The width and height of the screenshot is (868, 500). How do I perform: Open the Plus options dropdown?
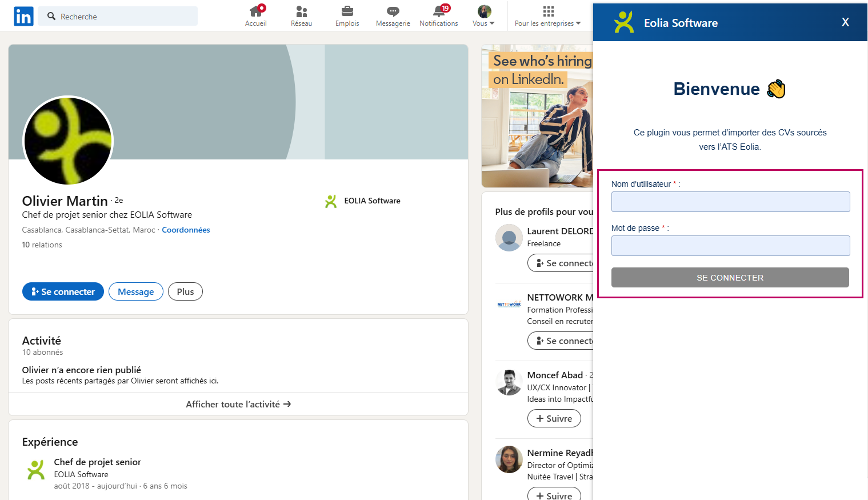[x=185, y=291]
